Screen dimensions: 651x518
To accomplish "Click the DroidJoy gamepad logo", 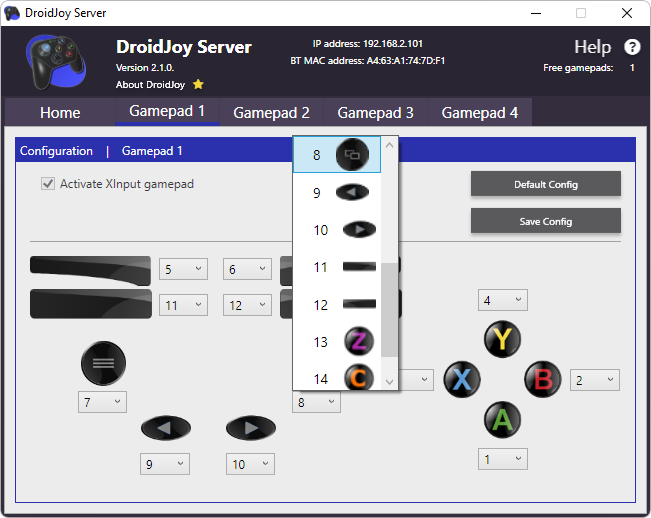I will [56, 62].
